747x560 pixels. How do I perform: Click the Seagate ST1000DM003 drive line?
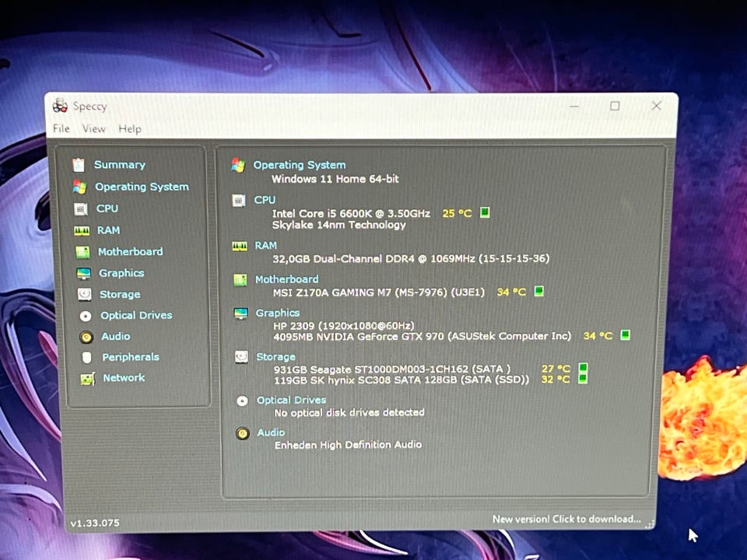[392, 369]
